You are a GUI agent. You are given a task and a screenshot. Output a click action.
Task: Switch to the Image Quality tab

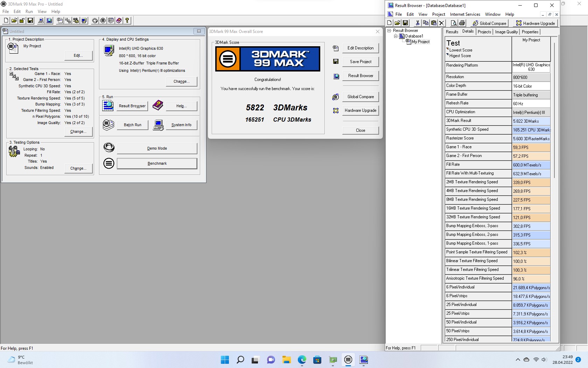click(506, 32)
